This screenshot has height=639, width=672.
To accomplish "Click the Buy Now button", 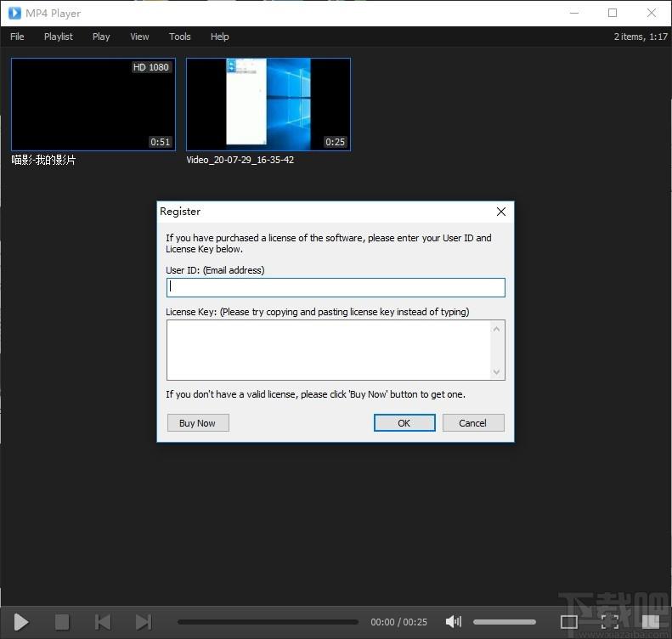I will (x=198, y=423).
